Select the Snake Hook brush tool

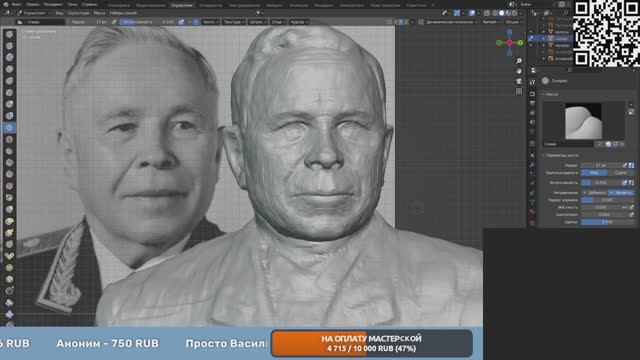pos(9,233)
